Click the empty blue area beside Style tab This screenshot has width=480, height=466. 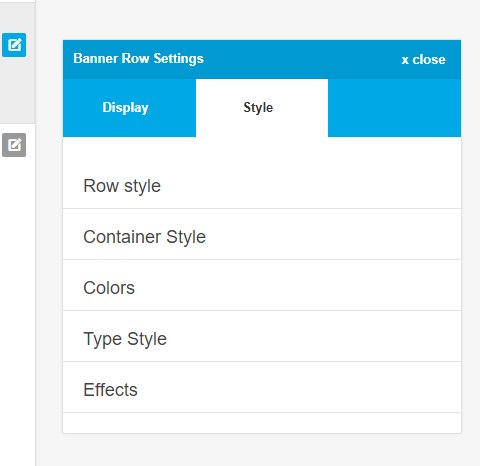click(394, 108)
